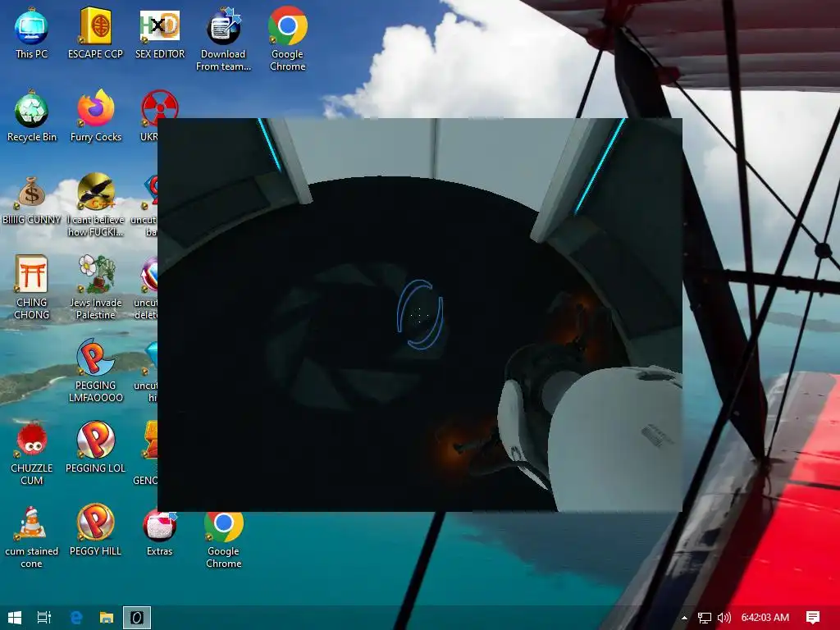Open the Windows Start menu
The width and height of the screenshot is (840, 630).
click(15, 618)
